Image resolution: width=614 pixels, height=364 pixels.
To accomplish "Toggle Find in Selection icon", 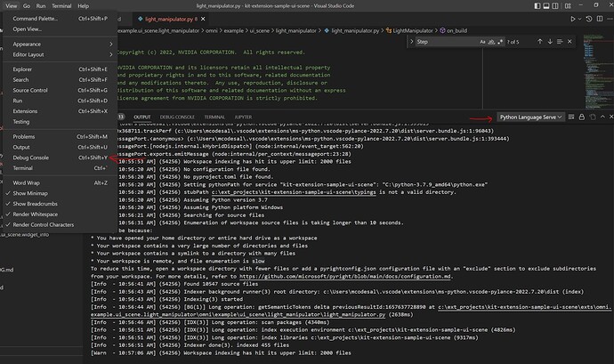I will (x=560, y=42).
